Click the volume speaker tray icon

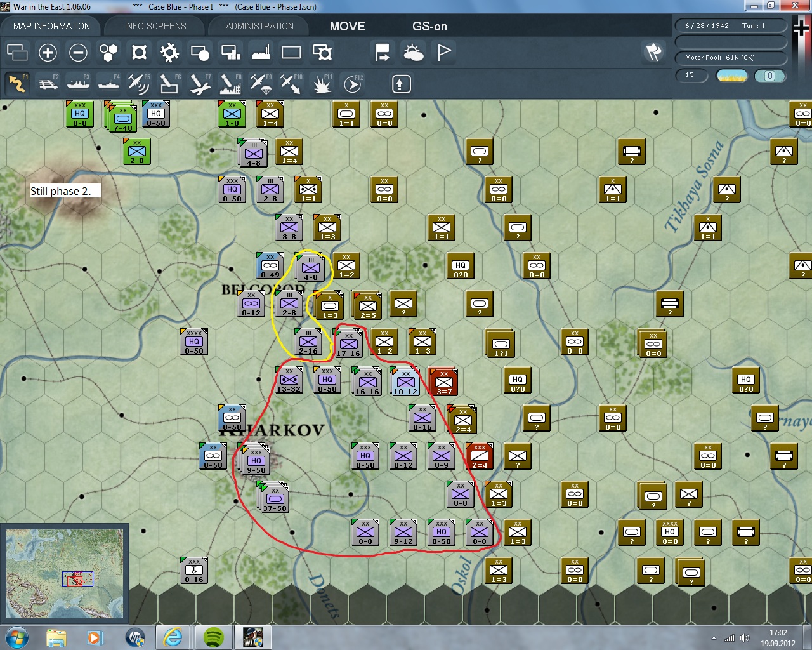pos(744,638)
